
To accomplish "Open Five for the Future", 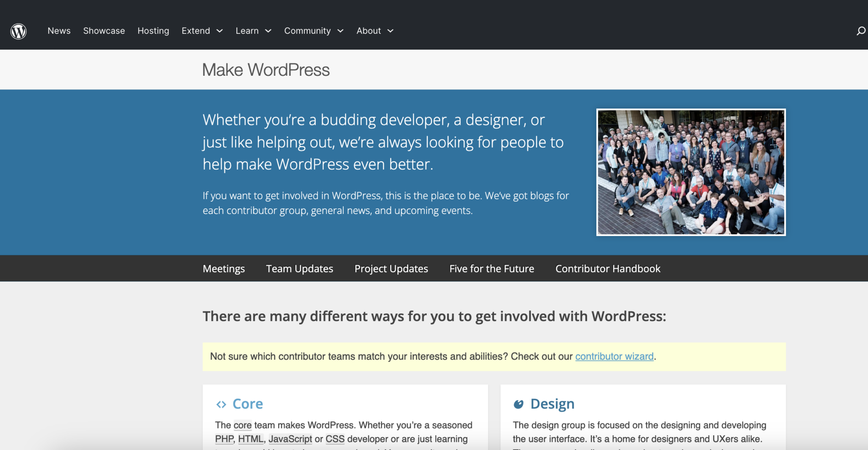I will tap(491, 268).
